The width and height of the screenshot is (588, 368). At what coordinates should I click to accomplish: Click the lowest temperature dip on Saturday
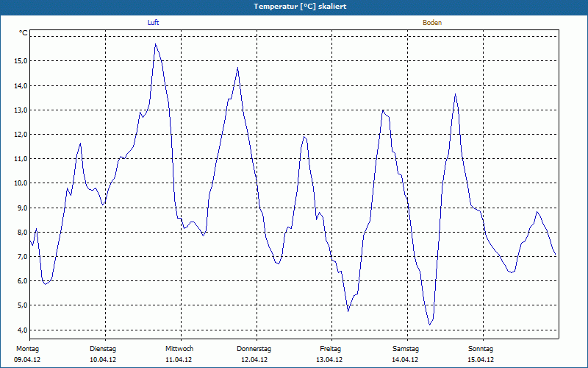tap(430, 325)
